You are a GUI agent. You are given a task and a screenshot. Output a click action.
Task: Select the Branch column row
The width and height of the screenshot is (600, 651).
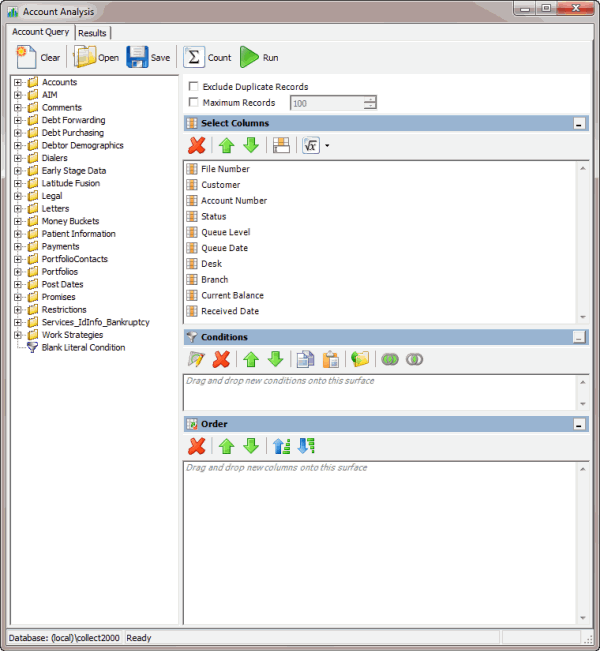point(214,279)
